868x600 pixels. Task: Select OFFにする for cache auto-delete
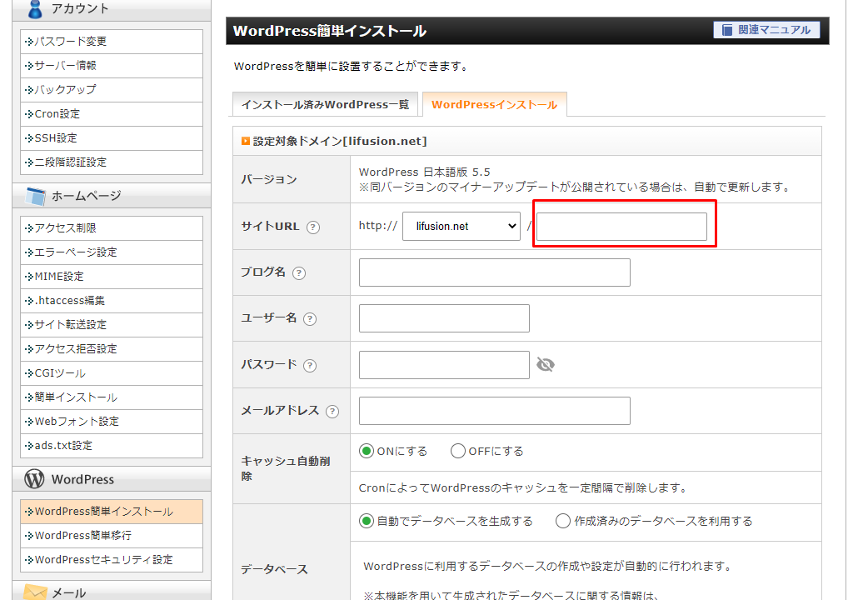pyautogui.click(x=458, y=451)
